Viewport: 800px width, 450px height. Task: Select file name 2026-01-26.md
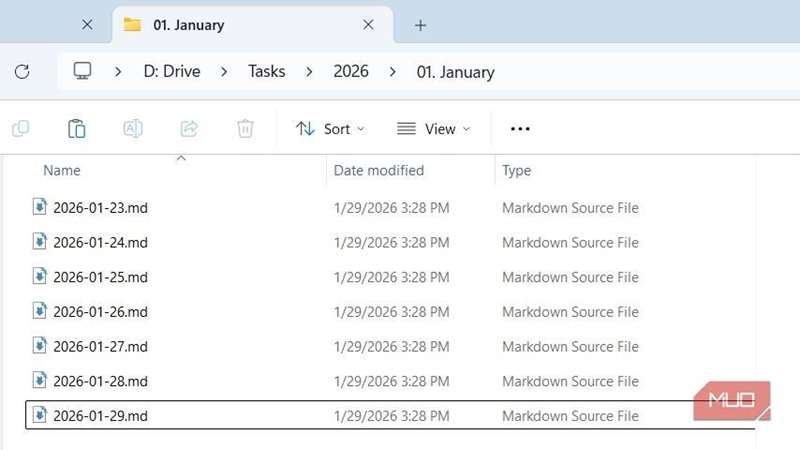point(101,312)
